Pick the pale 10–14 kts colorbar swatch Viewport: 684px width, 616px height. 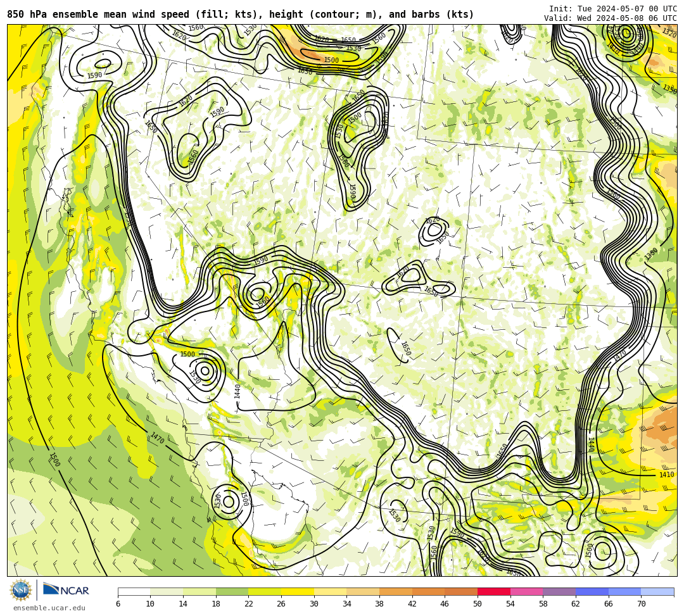pos(167,591)
